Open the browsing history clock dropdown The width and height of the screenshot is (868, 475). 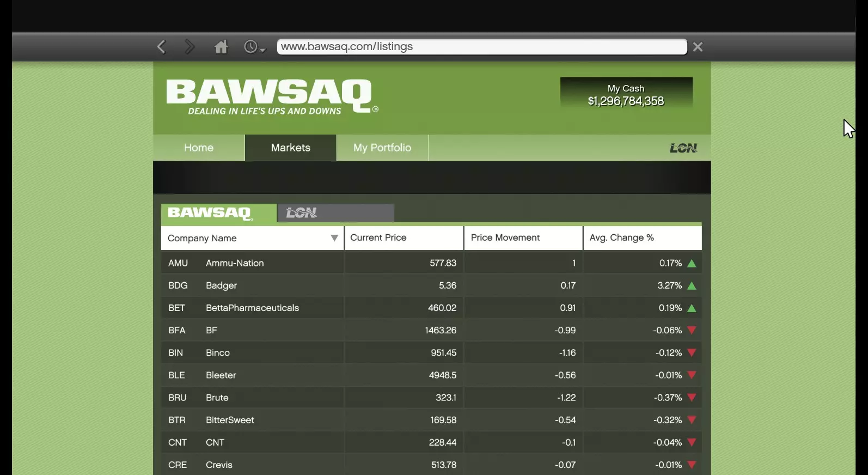tap(254, 47)
